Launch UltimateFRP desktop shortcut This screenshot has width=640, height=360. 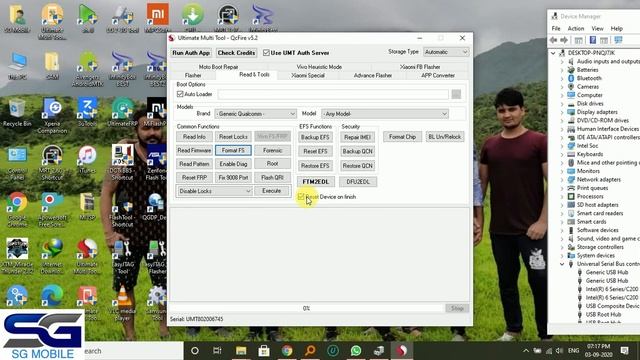tap(122, 112)
